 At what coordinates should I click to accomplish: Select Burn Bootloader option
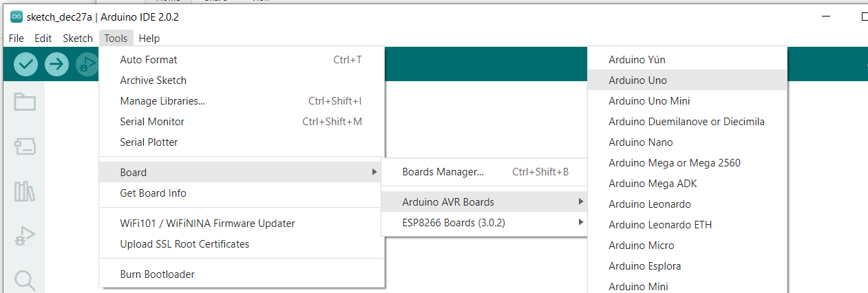click(x=157, y=274)
